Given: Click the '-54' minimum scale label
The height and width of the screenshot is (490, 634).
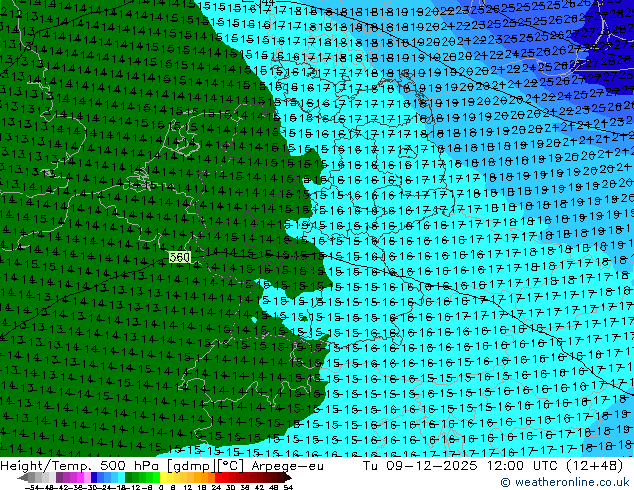Looking at the screenshot, I should (x=32, y=487).
